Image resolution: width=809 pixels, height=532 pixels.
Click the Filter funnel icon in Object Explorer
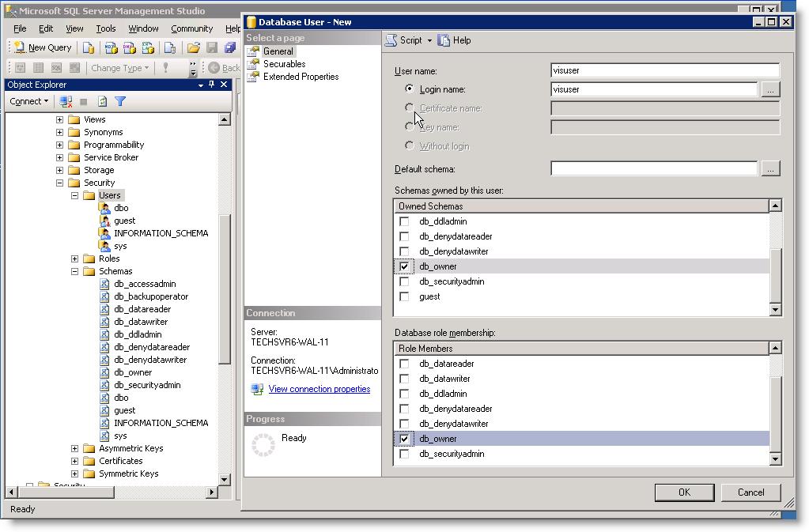[120, 101]
